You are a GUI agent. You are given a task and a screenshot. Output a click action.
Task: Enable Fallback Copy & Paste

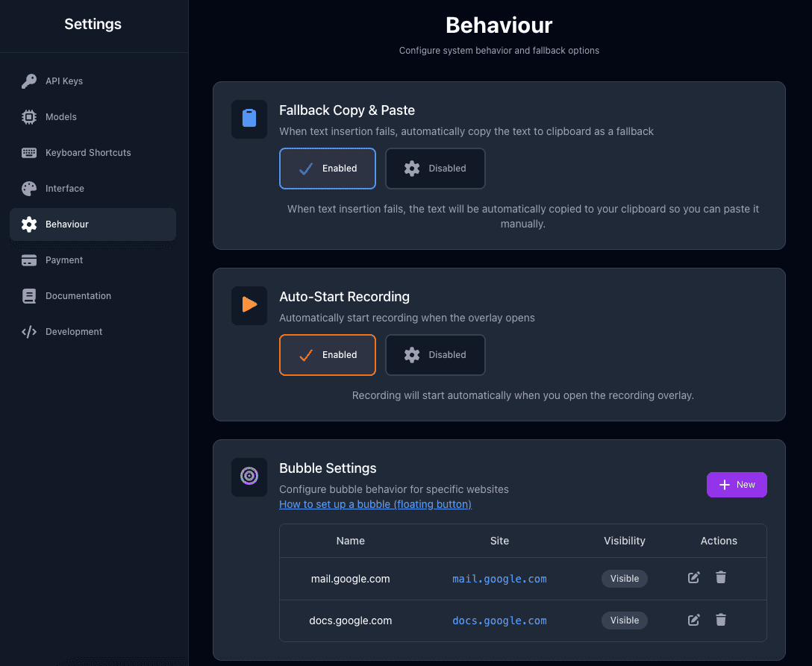coord(327,169)
